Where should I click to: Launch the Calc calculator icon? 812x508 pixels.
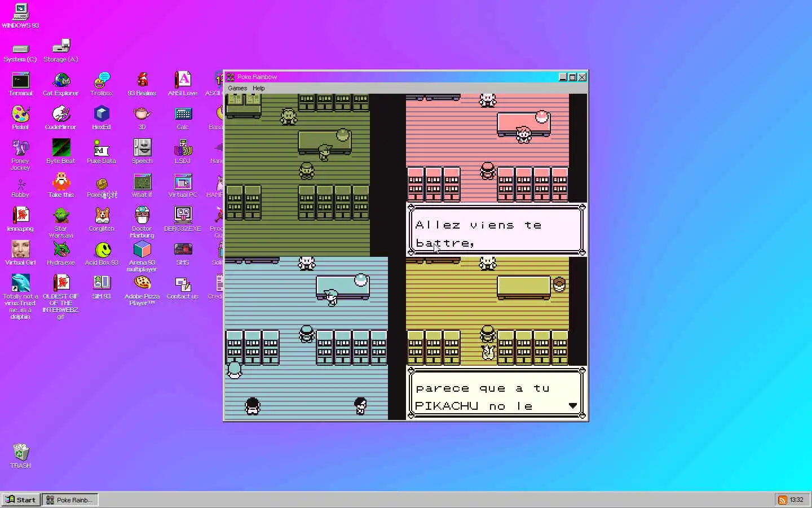tap(183, 119)
